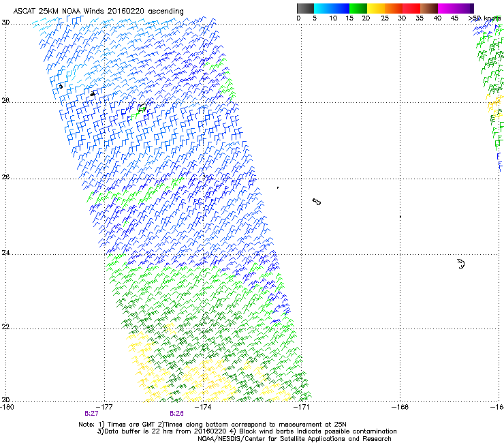Click the green 15-20 knots legend segment

[358, 8]
